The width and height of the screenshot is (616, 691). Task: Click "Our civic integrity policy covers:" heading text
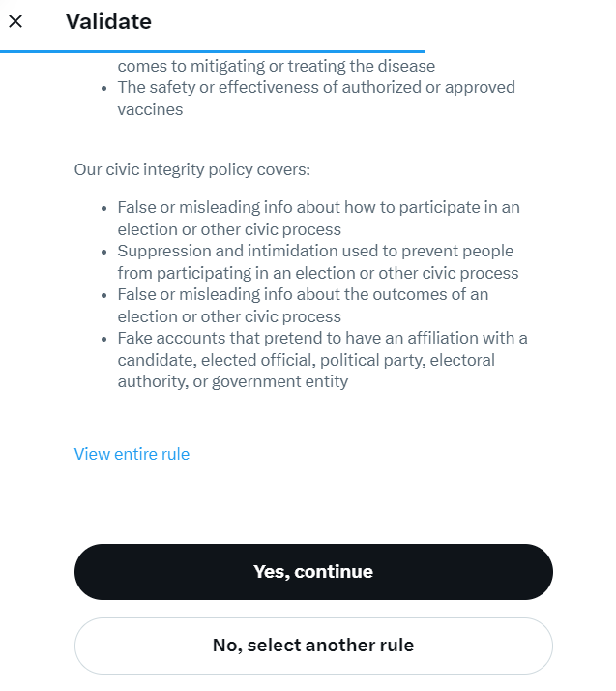(x=191, y=169)
